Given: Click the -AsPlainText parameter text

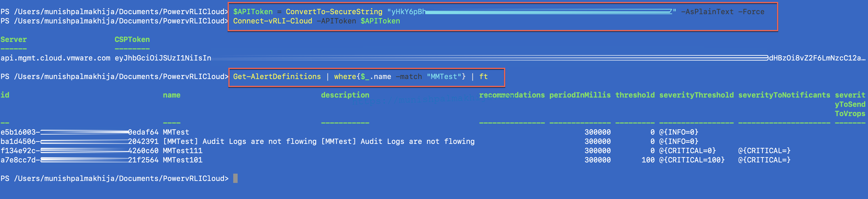Looking at the screenshot, I should [707, 12].
